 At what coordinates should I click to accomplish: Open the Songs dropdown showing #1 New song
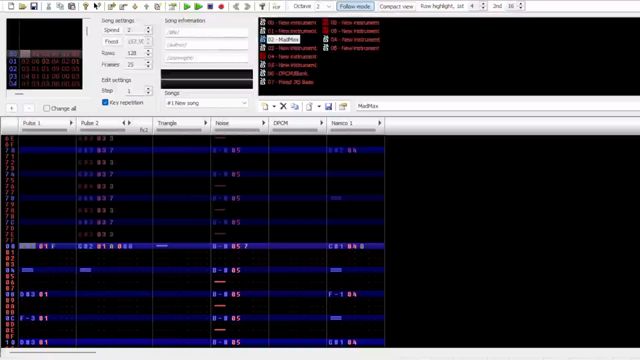click(207, 103)
